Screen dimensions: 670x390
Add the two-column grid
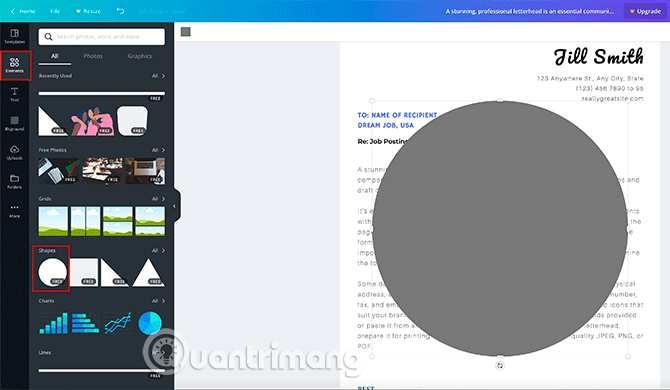[x=85, y=221]
